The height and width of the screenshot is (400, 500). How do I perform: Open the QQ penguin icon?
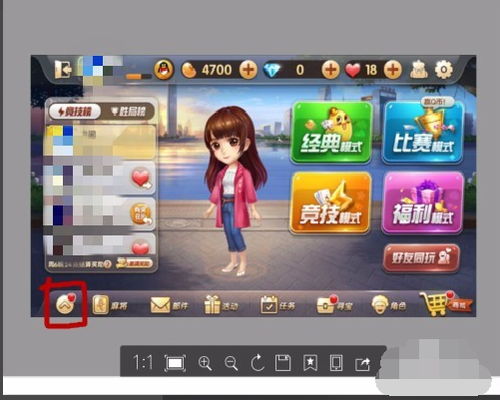coord(164,70)
